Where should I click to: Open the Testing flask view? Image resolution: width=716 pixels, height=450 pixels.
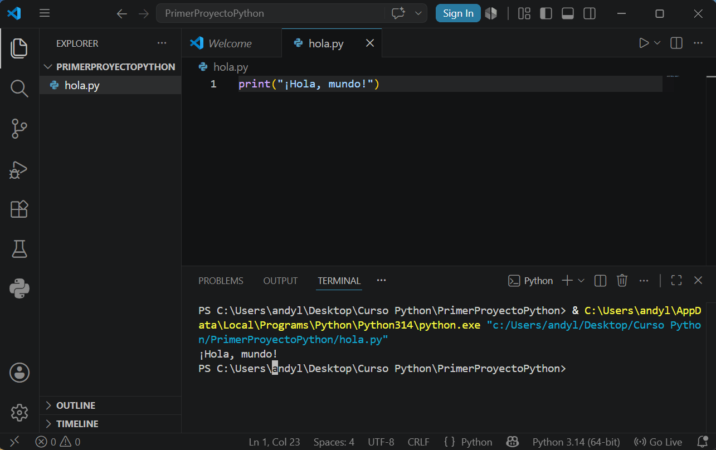point(19,249)
